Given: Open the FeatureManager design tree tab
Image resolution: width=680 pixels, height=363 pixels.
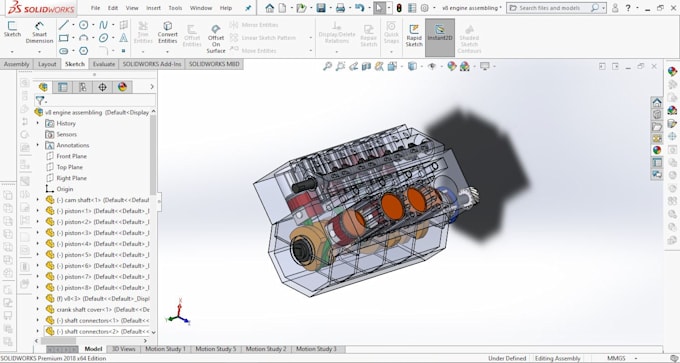Looking at the screenshot, I should click(43, 87).
